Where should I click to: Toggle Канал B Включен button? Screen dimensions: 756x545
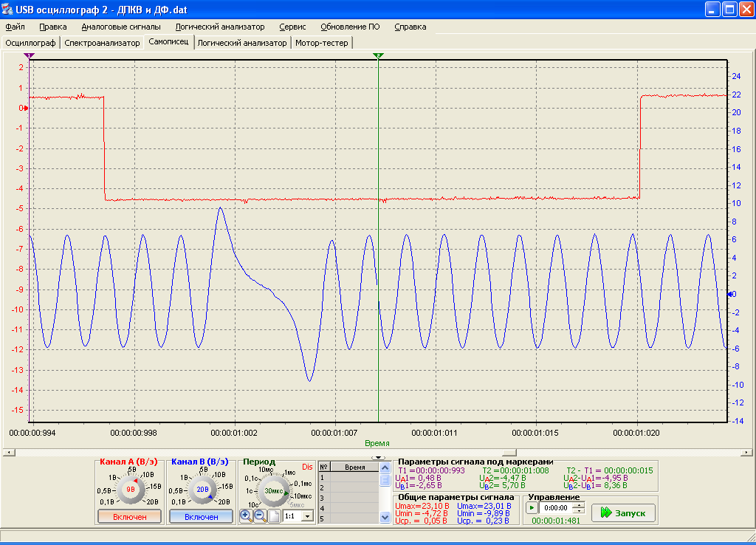tap(201, 516)
